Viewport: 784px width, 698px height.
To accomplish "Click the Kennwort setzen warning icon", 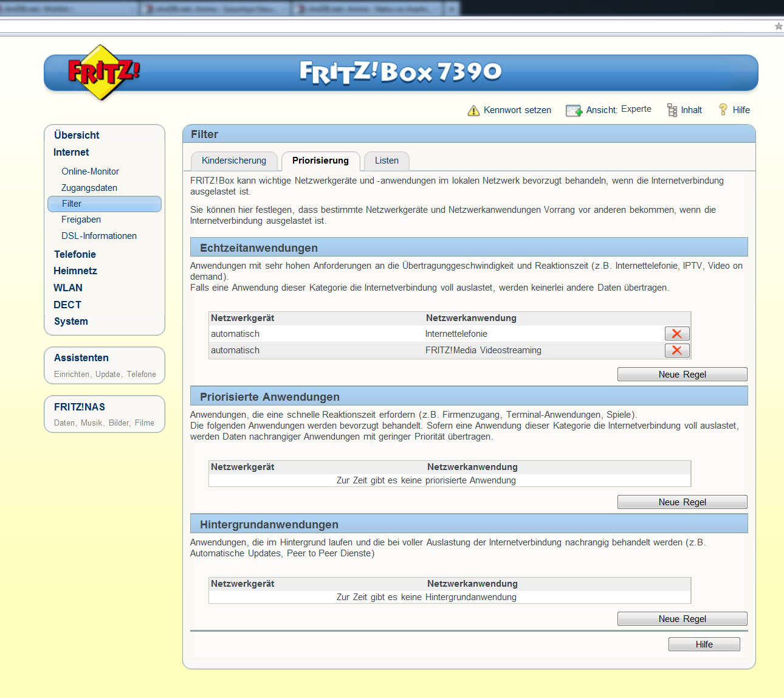I will tap(473, 110).
